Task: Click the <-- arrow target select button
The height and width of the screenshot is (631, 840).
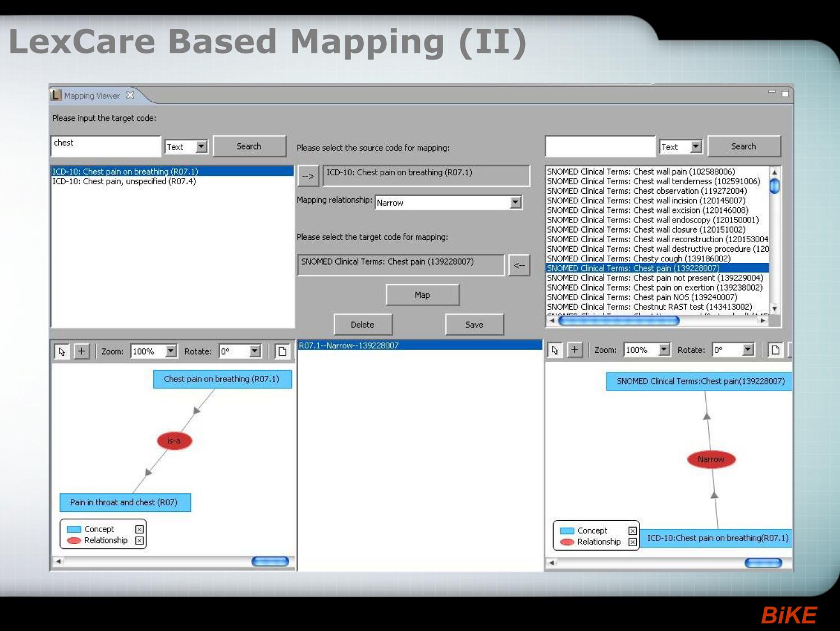Action: 519,265
